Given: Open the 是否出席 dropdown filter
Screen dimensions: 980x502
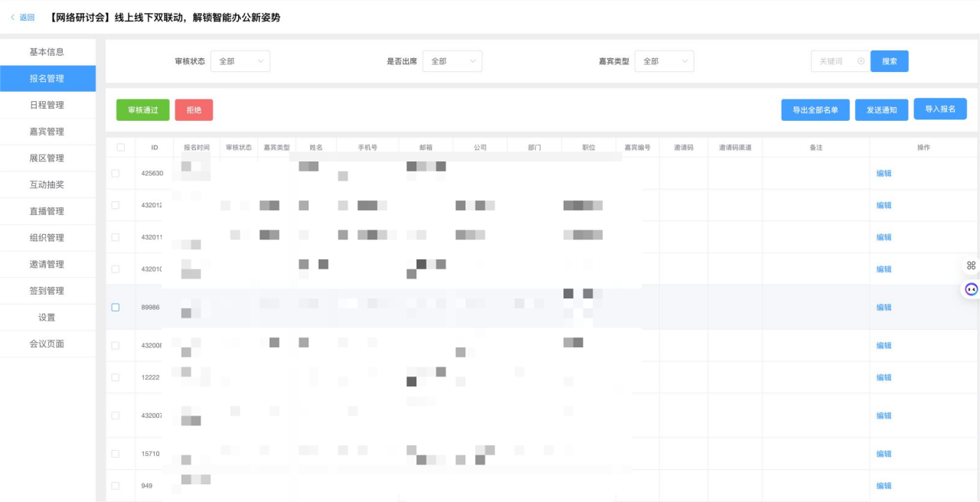Looking at the screenshot, I should pos(452,61).
